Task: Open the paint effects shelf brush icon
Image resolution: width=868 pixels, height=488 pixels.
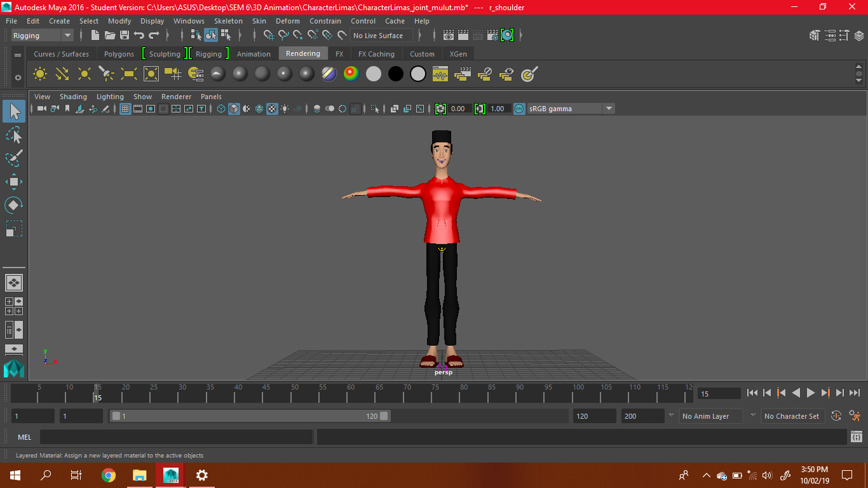Action: 529,74
